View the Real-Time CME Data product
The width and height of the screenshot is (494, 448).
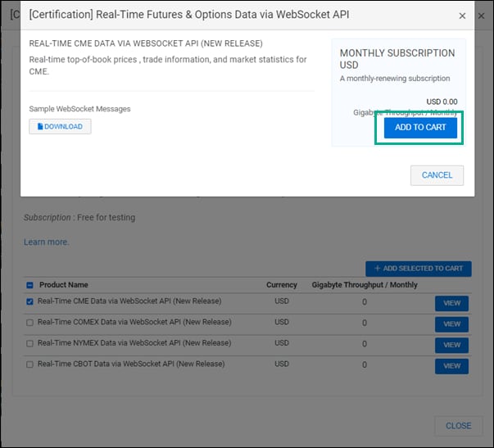451,303
